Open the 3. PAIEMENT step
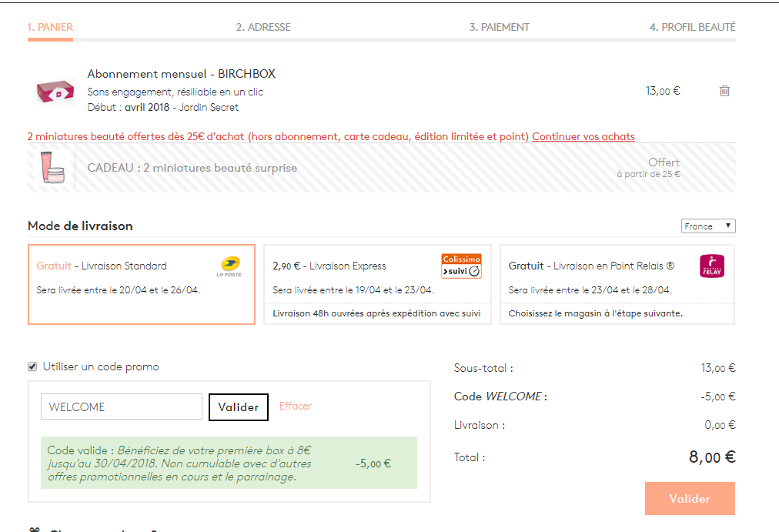 point(500,27)
